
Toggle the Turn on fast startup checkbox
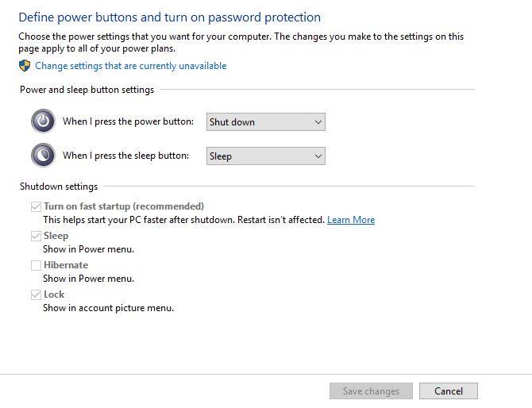36,206
